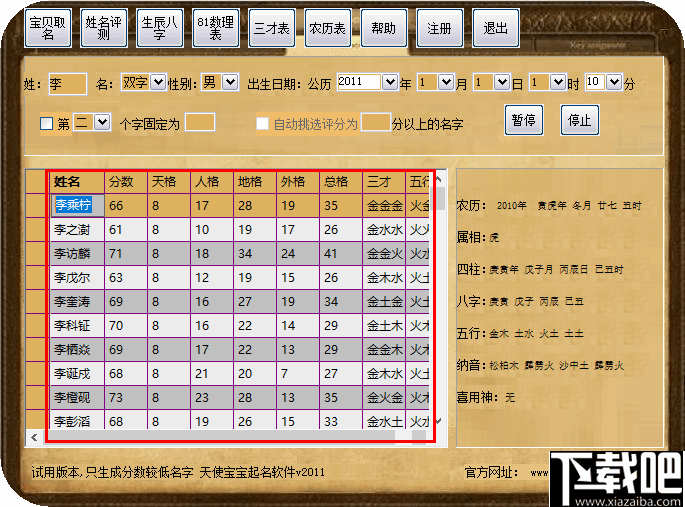This screenshot has height=507, width=685.
Task: Expand the birth year 2011 dropdown
Action: 390,82
